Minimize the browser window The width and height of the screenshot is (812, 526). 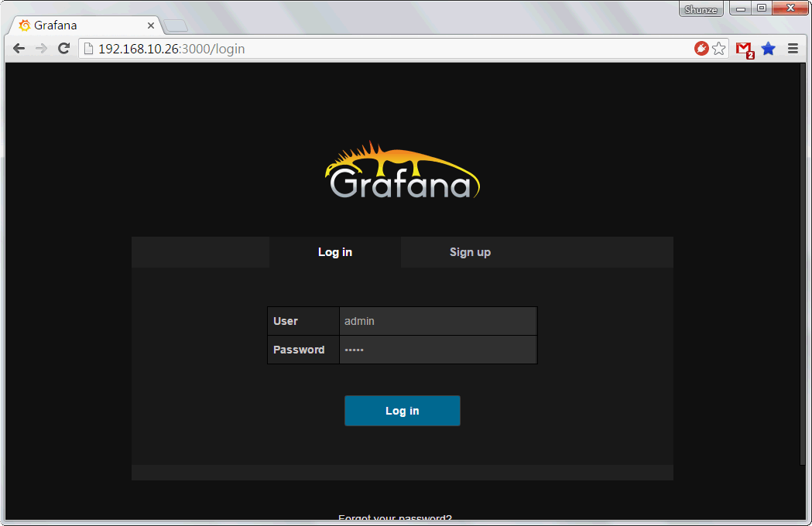[x=741, y=9]
